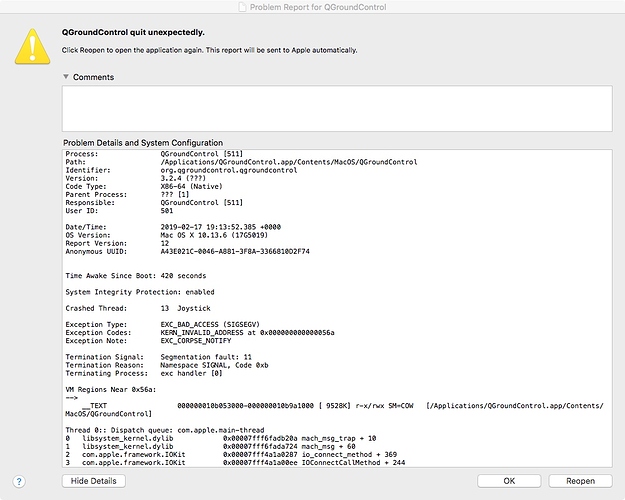The height and width of the screenshot is (500, 625).
Task: Click the Anonymous UUID value
Action: click(235, 252)
